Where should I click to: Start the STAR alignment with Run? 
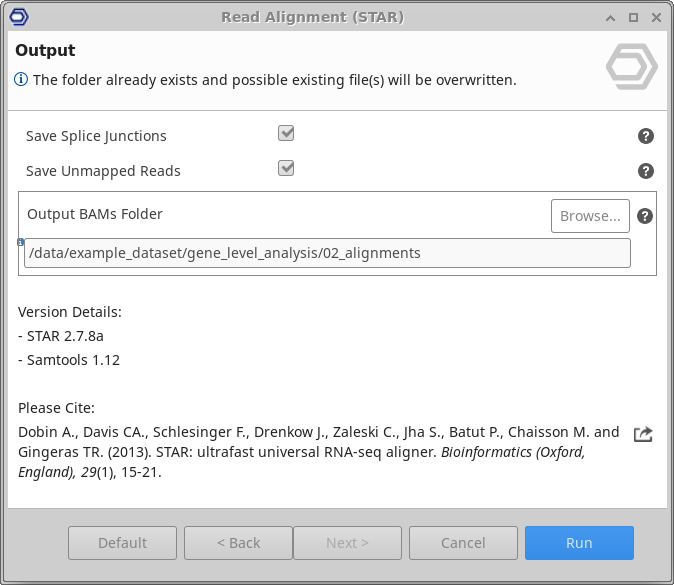pyautogui.click(x=579, y=543)
